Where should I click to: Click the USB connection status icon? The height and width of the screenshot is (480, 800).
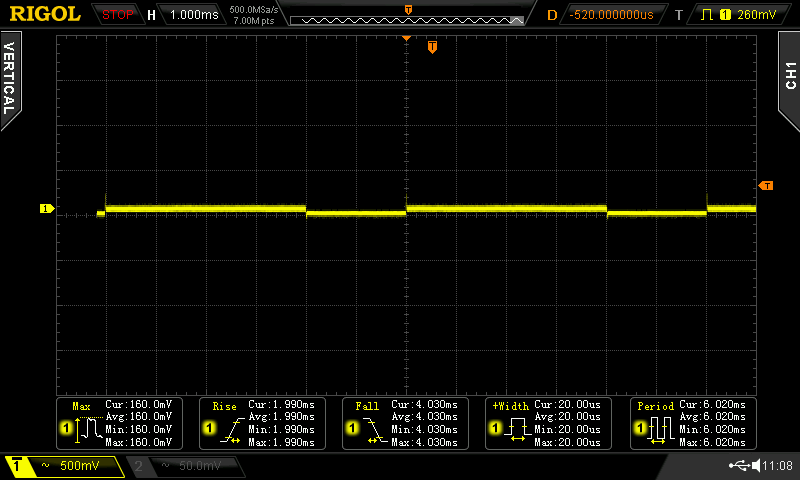(x=740, y=466)
